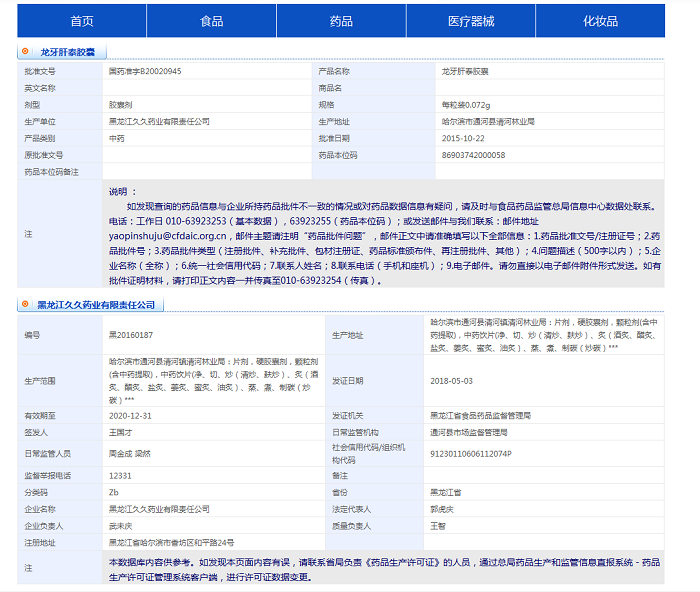Select the 黑龙江久久药业有限责任公司 section header
The width and height of the screenshot is (700, 592).
coord(96,305)
